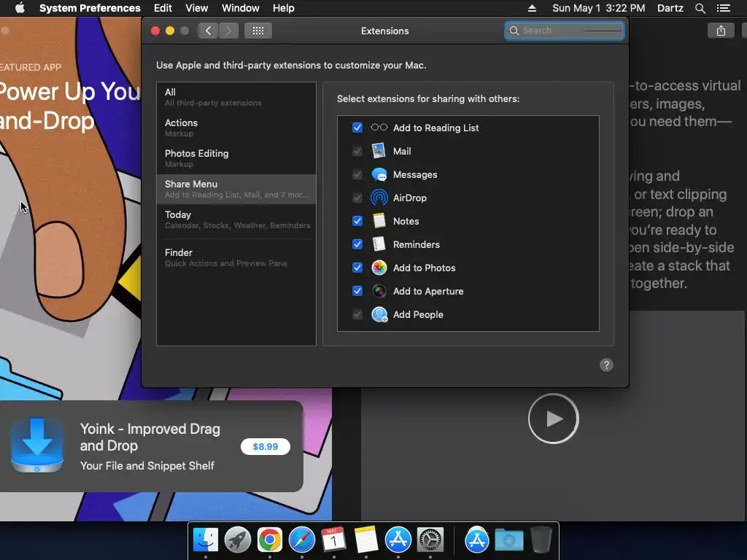Click the $8.99 price button for Yoink

point(266,447)
